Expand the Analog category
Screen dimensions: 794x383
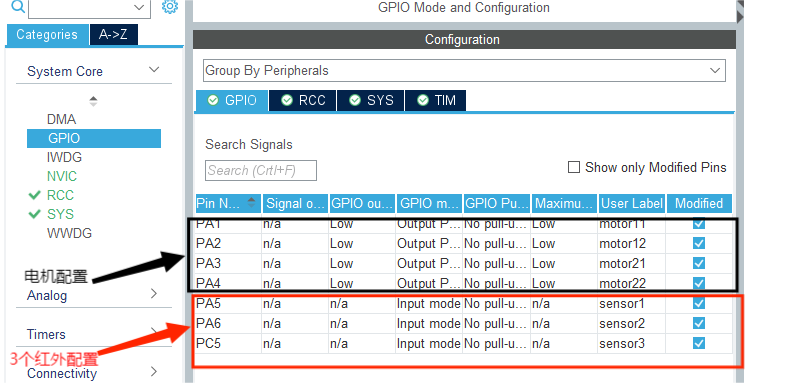coord(154,293)
